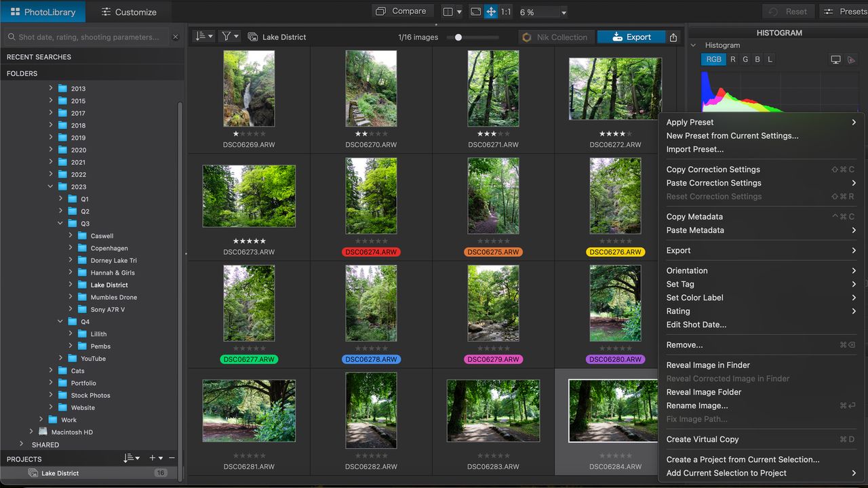
Task: Click the Work folder icon
Action: click(53, 420)
